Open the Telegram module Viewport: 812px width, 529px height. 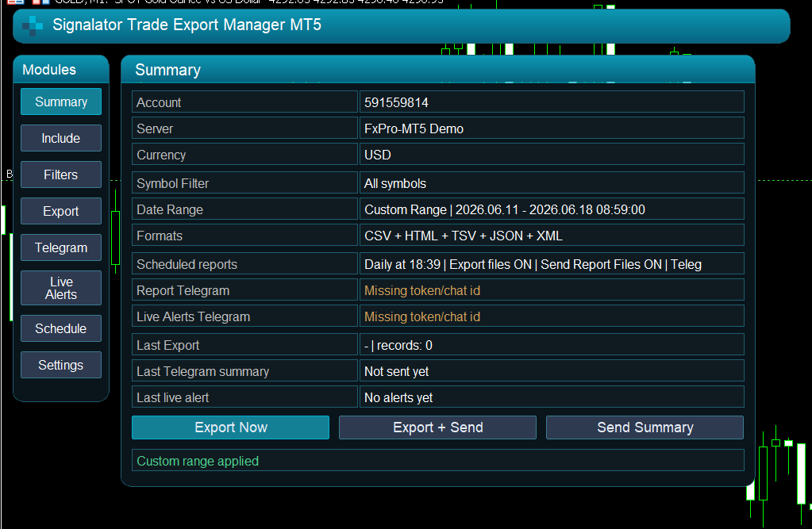[61, 247]
